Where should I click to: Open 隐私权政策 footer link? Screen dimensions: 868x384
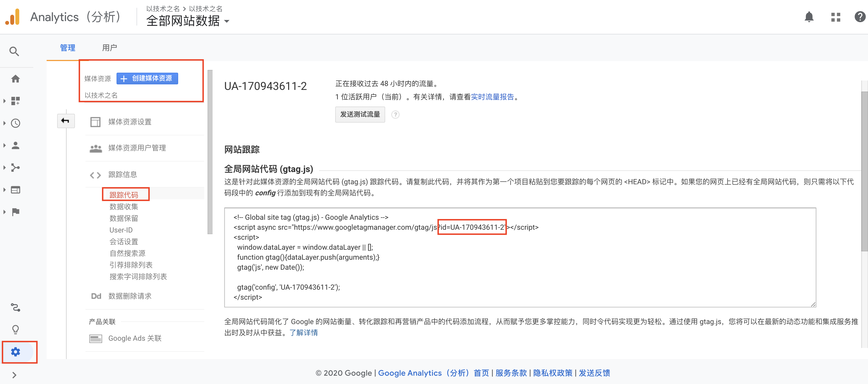[x=552, y=373]
